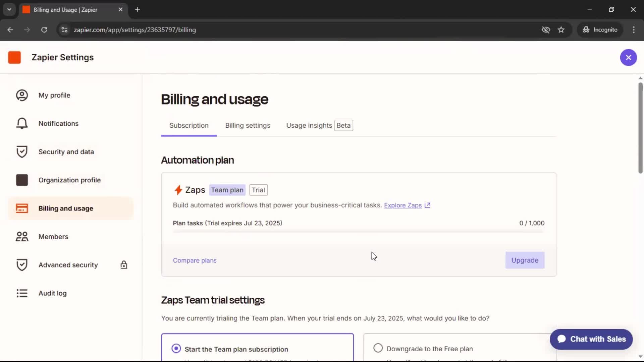Click the Incognito indicator
The width and height of the screenshot is (644, 362).
[x=600, y=30]
